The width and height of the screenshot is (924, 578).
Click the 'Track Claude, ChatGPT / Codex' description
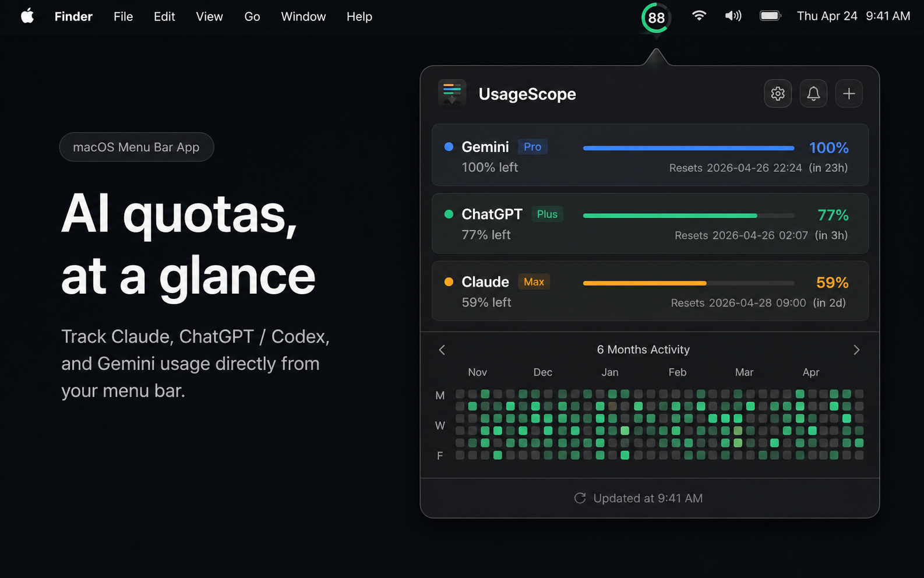pos(196,364)
